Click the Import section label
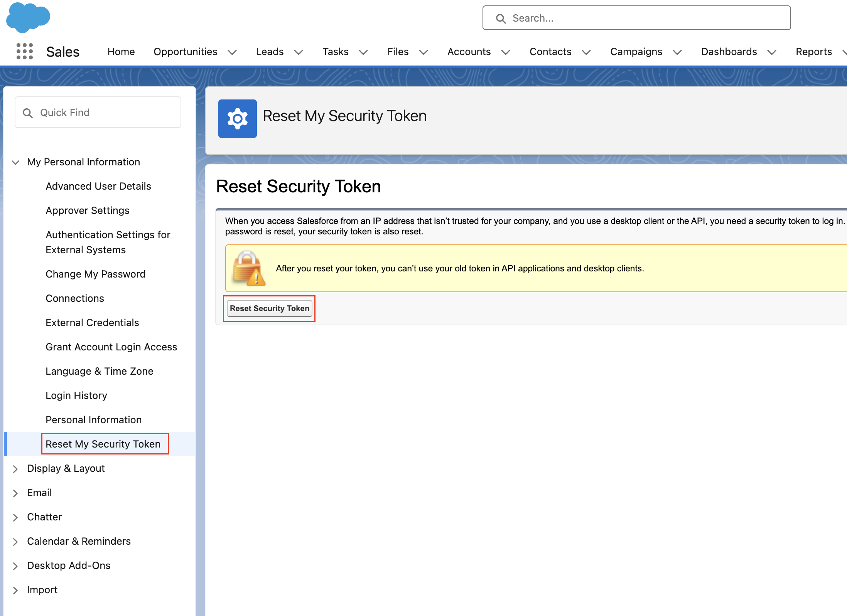 (x=42, y=590)
